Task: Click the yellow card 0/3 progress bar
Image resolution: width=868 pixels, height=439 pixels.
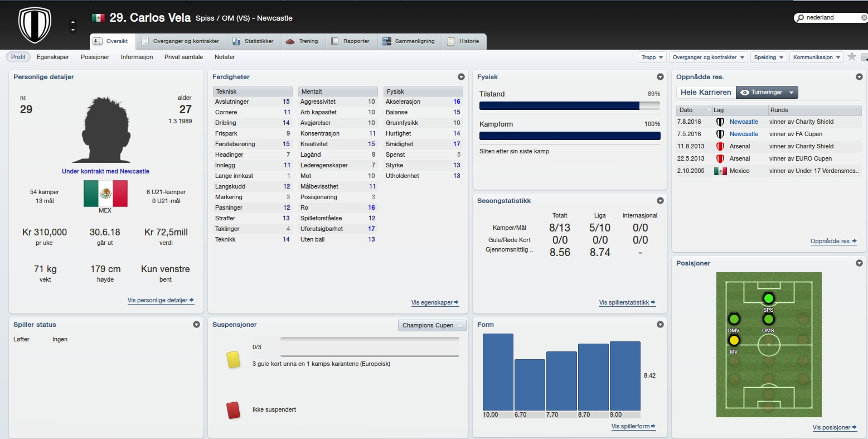Action: click(370, 346)
